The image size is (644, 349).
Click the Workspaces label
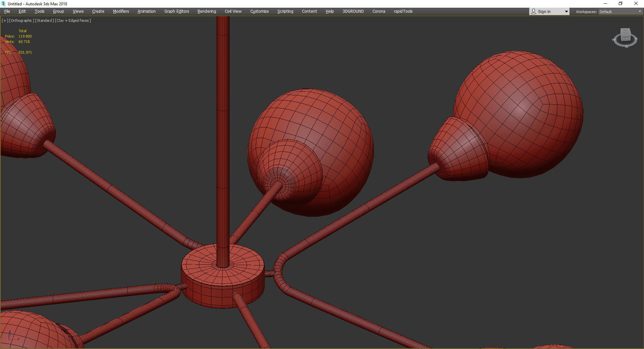coord(586,12)
